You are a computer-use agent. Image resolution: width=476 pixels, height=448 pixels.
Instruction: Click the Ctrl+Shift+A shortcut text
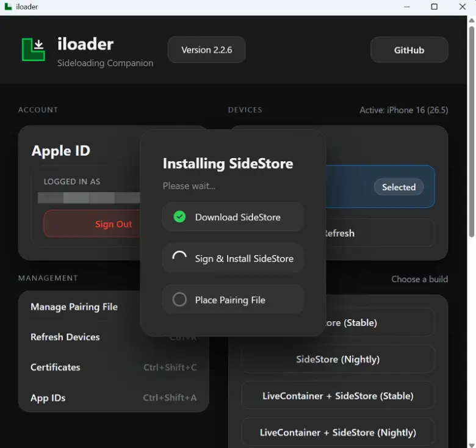click(170, 397)
